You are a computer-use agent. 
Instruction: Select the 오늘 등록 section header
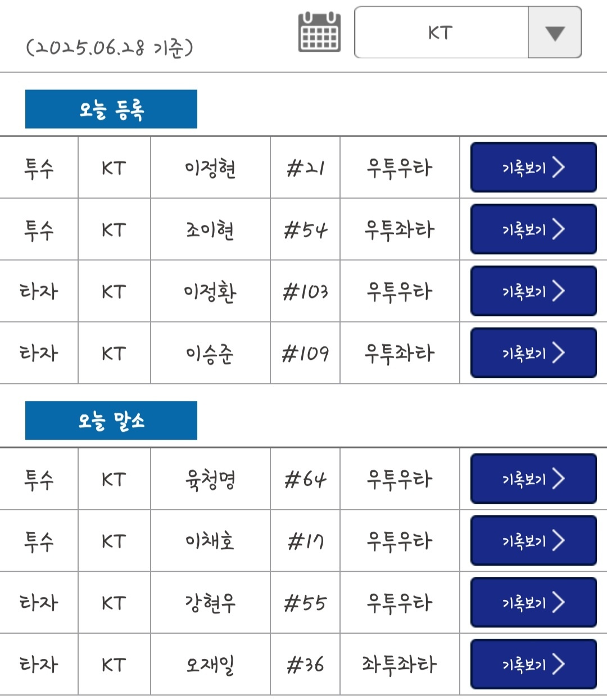pos(111,109)
